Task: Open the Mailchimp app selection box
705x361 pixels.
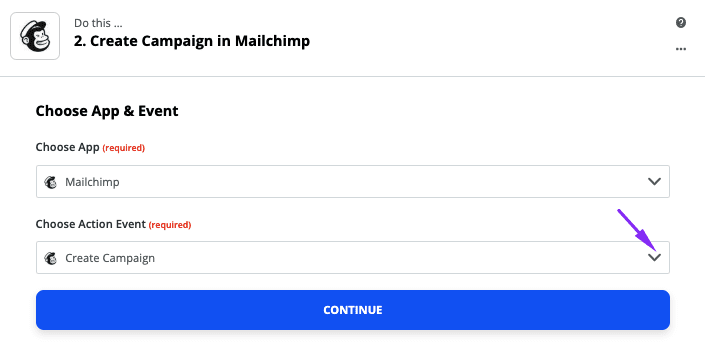Action: click(x=353, y=182)
